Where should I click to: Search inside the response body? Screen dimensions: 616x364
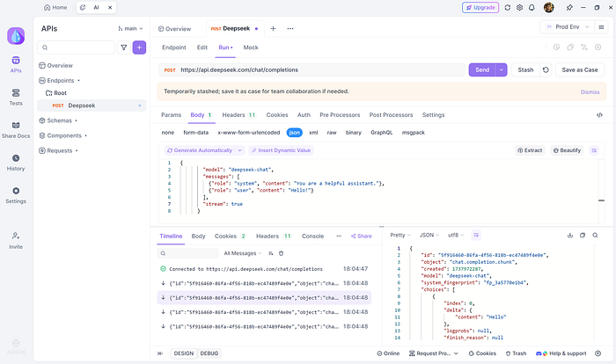click(x=595, y=236)
